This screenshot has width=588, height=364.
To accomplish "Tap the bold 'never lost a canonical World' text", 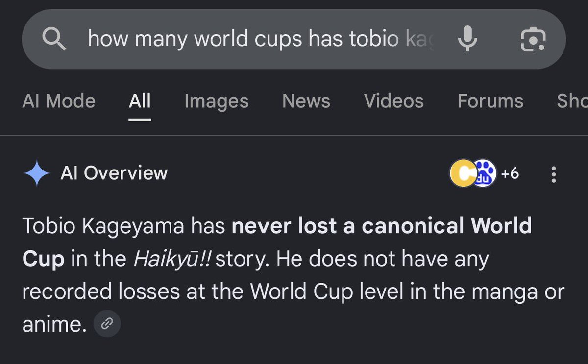I will tap(382, 226).
